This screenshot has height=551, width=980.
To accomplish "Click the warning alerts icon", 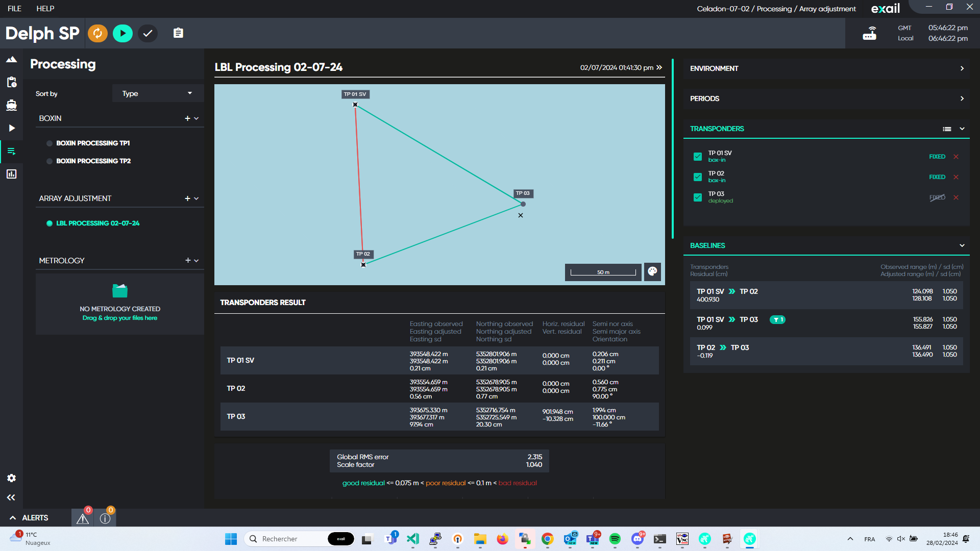I will (83, 518).
